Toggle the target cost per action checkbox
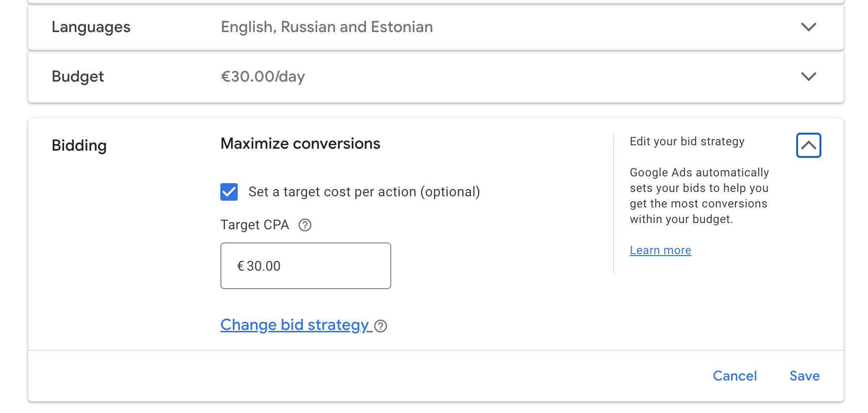This screenshot has height=413, width=868. (229, 192)
